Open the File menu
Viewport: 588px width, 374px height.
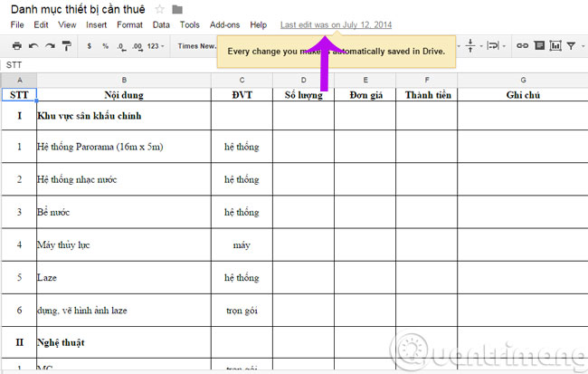17,24
